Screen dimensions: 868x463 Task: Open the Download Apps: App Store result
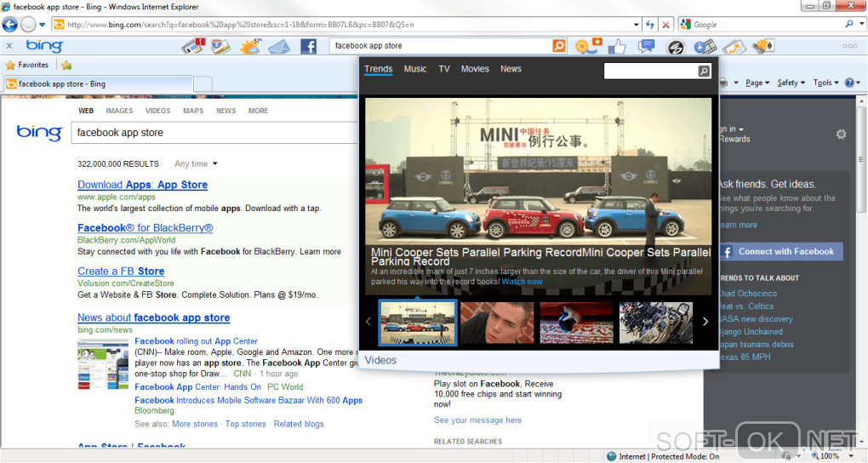pyautogui.click(x=142, y=185)
